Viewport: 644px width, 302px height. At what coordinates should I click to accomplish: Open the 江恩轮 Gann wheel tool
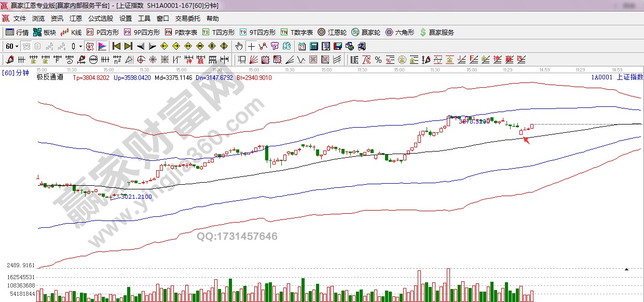332,32
